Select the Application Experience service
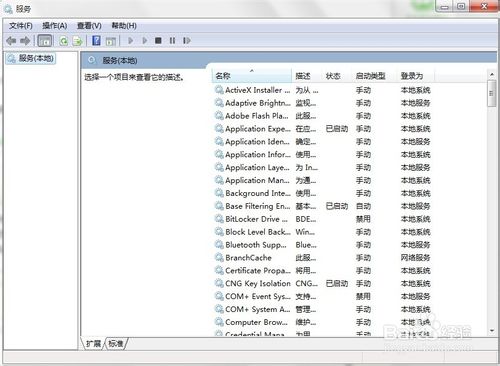 click(x=323, y=129)
